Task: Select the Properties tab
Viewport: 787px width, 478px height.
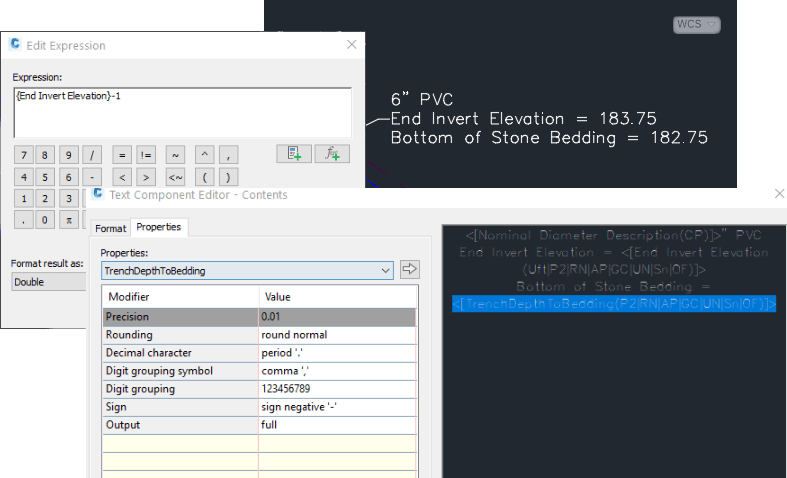Action: pos(159,227)
